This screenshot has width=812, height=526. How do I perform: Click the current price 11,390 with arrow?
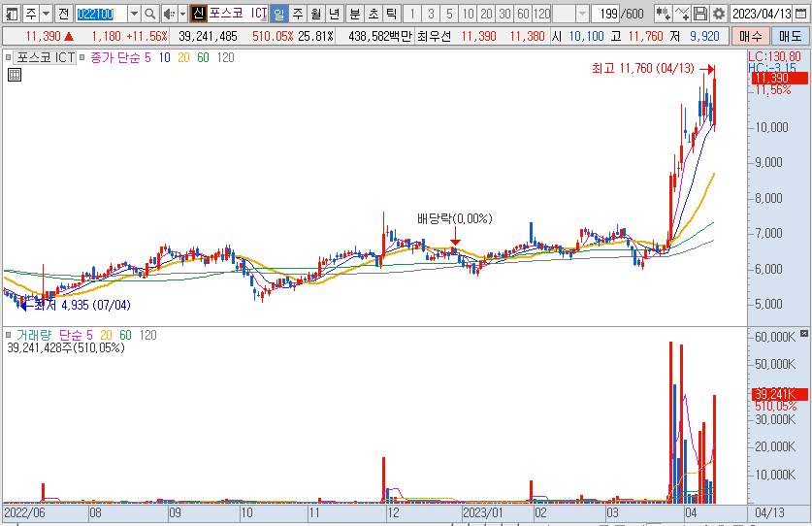point(49,36)
